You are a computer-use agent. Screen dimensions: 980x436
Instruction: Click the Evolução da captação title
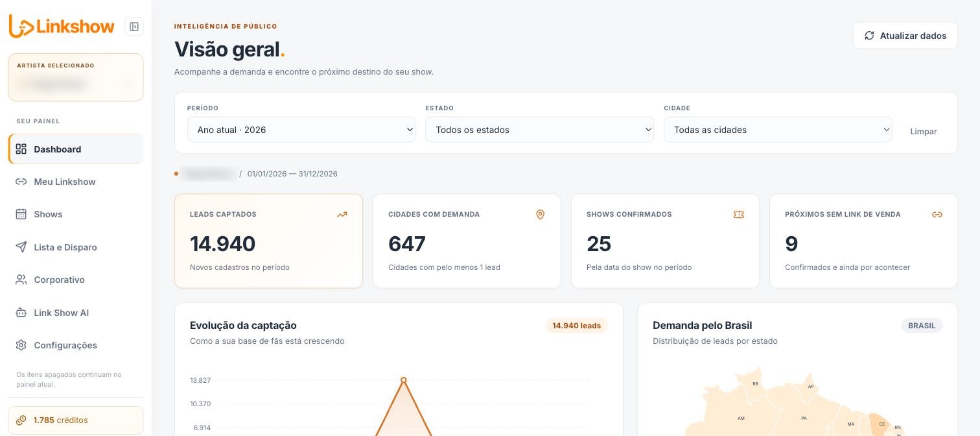point(243,326)
